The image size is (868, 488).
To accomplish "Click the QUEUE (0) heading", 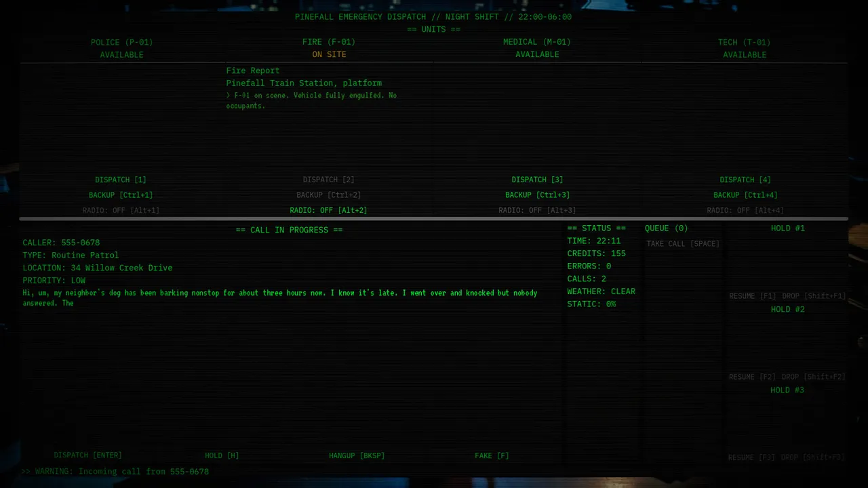I will tap(667, 228).
